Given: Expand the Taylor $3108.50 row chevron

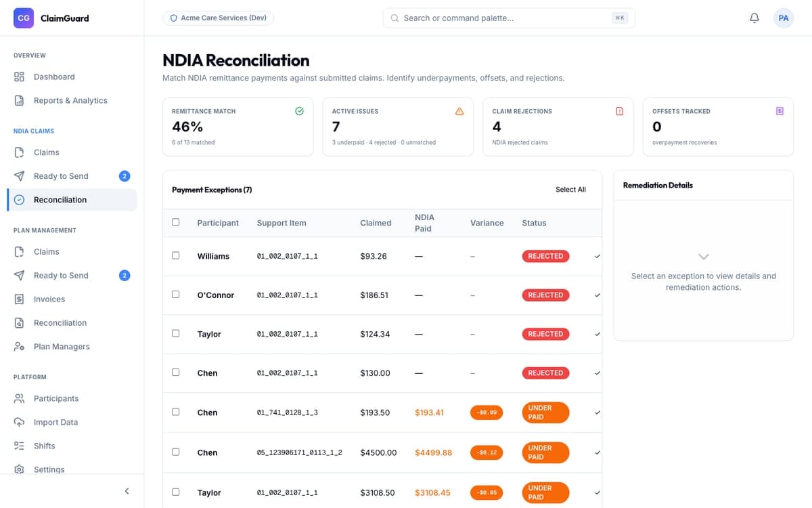Looking at the screenshot, I should point(597,492).
